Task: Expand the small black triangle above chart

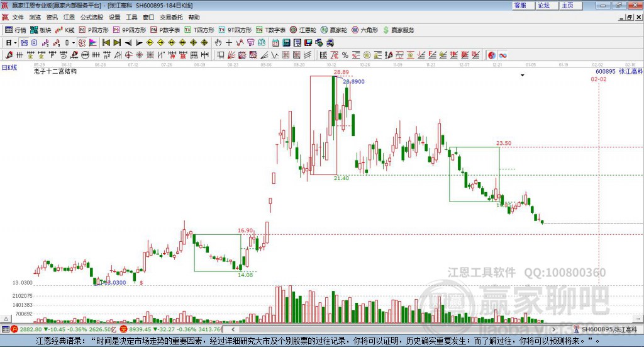Action: pyautogui.click(x=523, y=75)
